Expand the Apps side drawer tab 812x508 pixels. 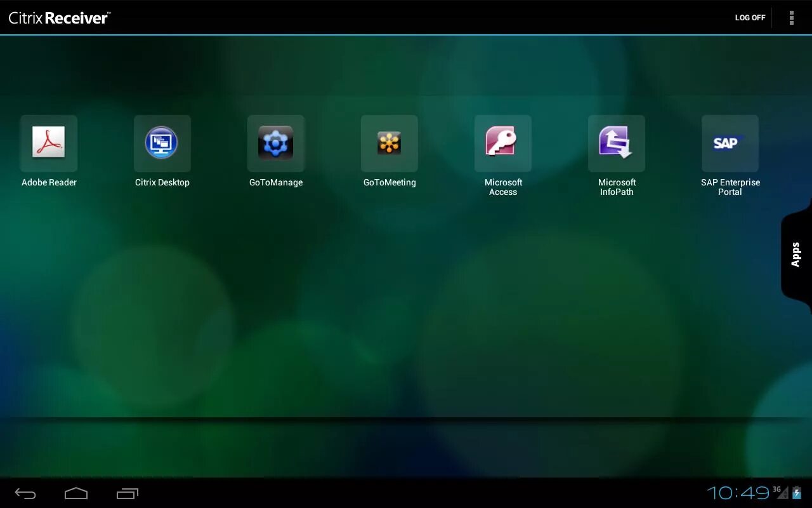click(796, 255)
